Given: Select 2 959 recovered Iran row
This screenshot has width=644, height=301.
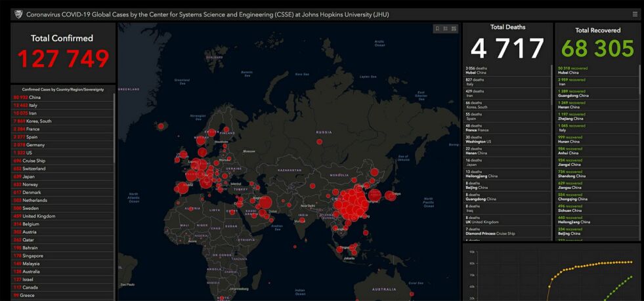Looking at the screenshot, I should (x=597, y=82).
